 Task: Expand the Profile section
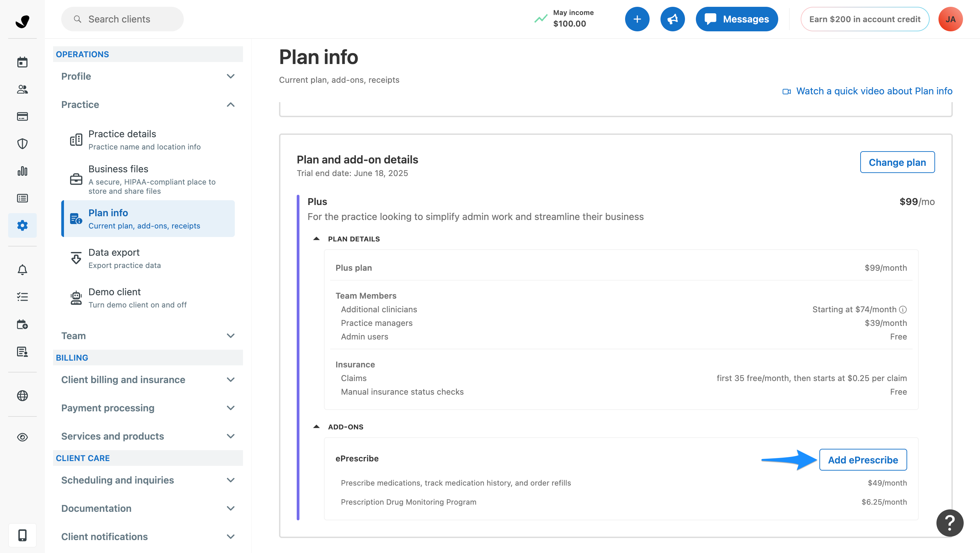(148, 76)
